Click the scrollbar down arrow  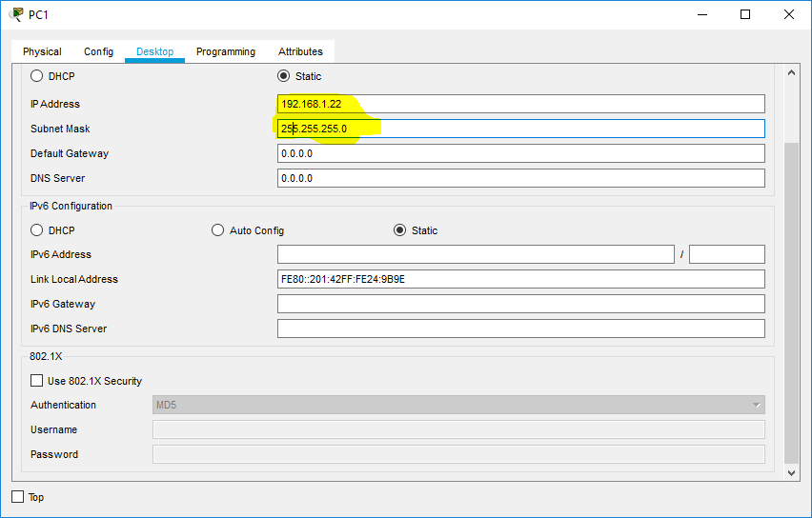coord(791,472)
